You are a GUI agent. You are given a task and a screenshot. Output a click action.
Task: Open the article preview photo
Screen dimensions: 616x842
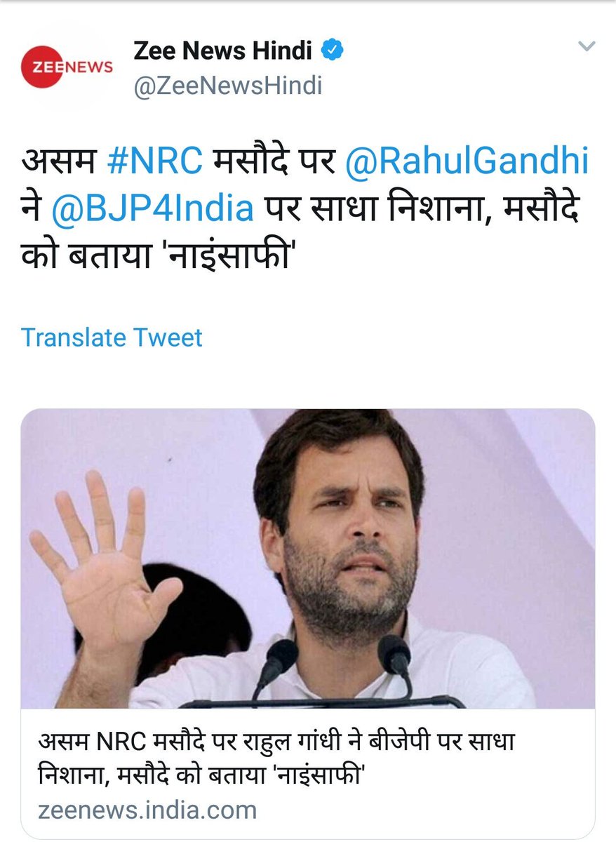click(x=307, y=559)
